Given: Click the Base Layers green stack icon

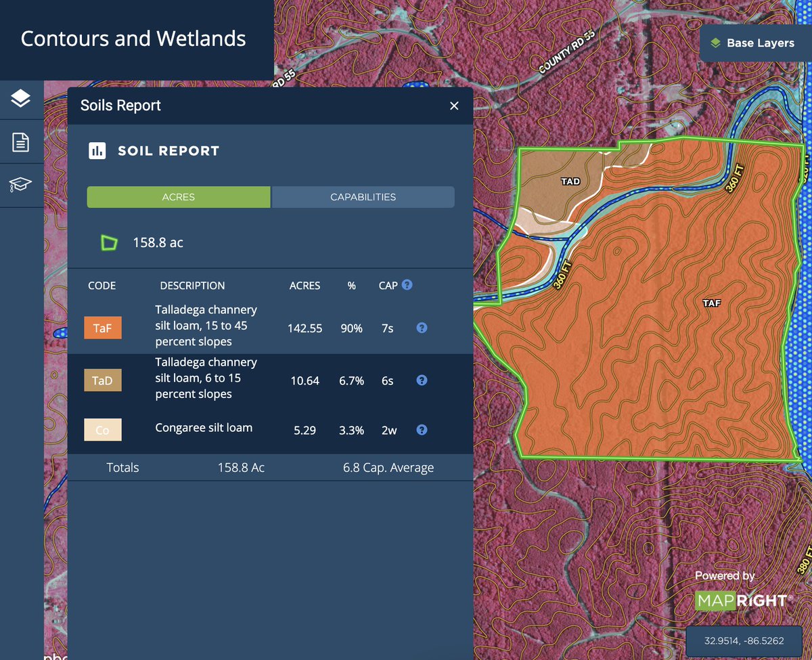Looking at the screenshot, I should 715,43.
